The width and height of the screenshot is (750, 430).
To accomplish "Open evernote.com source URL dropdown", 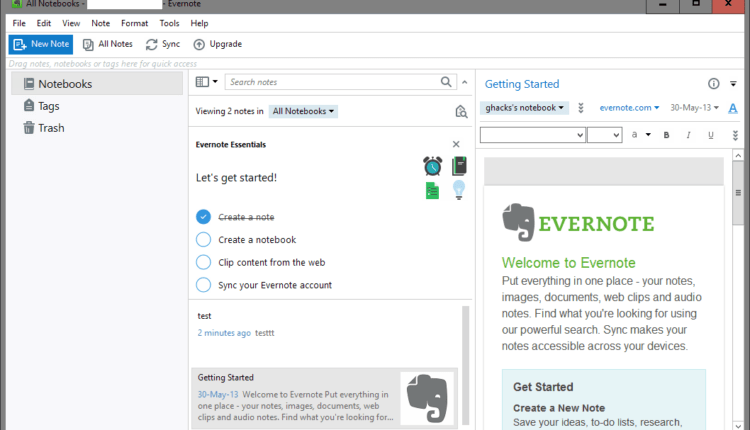I will point(629,108).
